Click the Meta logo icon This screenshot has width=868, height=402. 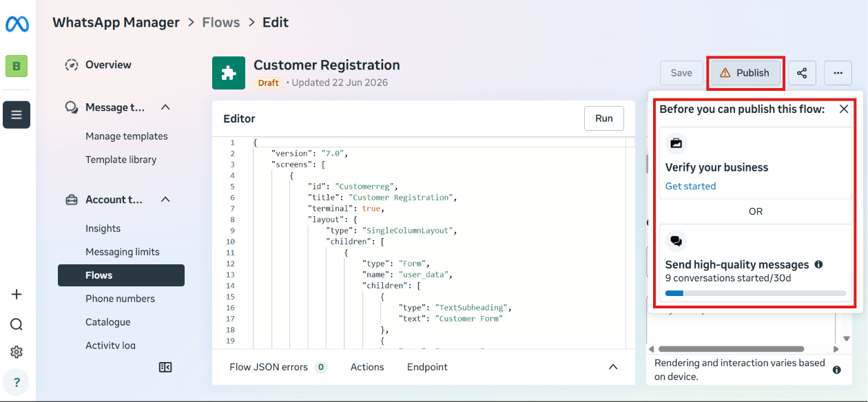click(17, 24)
